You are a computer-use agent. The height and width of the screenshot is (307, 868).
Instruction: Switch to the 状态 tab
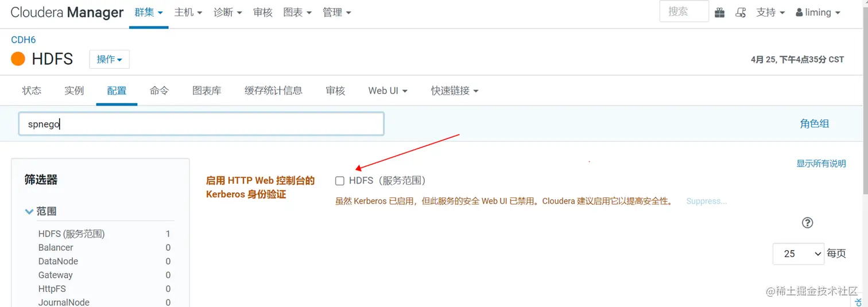32,91
